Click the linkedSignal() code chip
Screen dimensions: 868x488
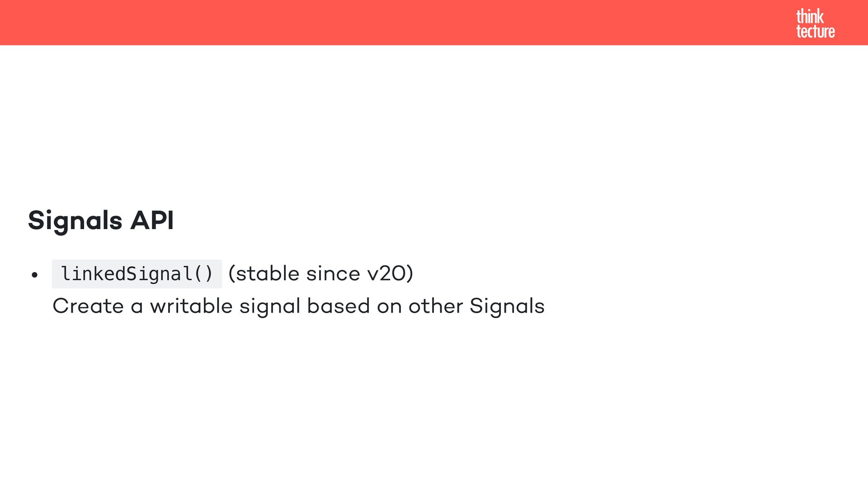coord(137,274)
